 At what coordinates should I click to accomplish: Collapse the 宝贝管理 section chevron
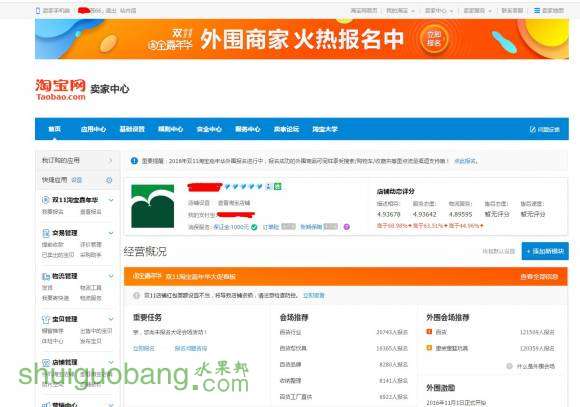pos(111,319)
